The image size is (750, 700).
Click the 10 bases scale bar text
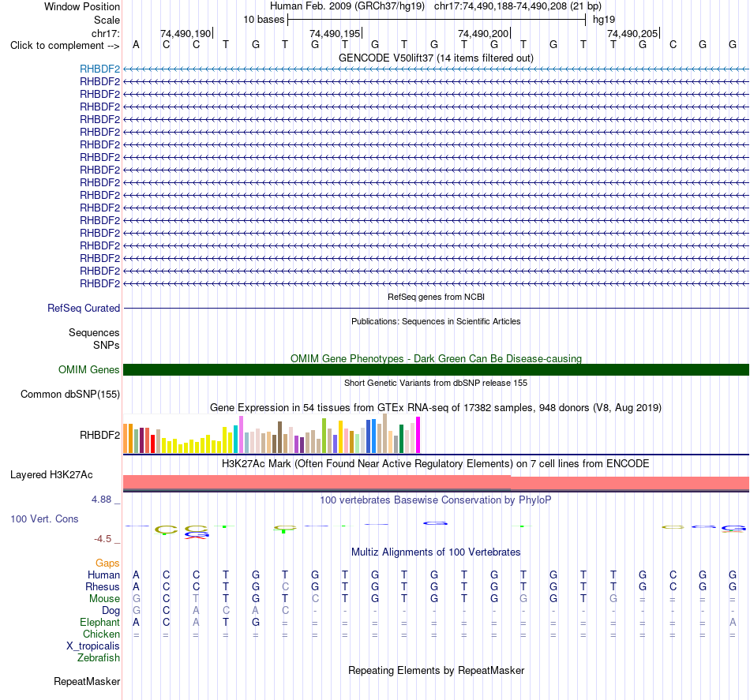coord(264,20)
